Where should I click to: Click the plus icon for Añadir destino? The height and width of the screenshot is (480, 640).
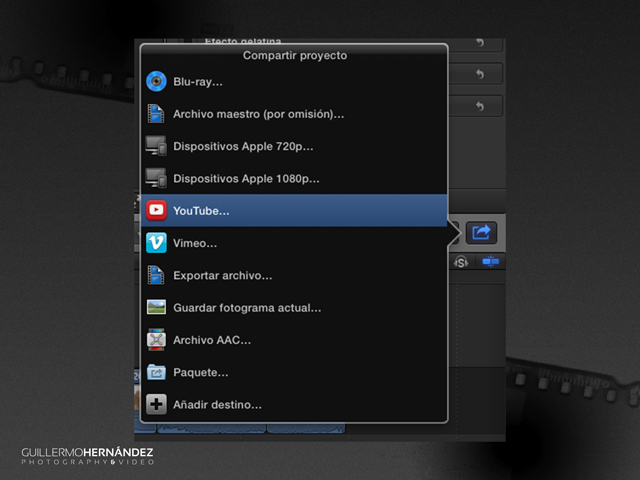click(156, 404)
